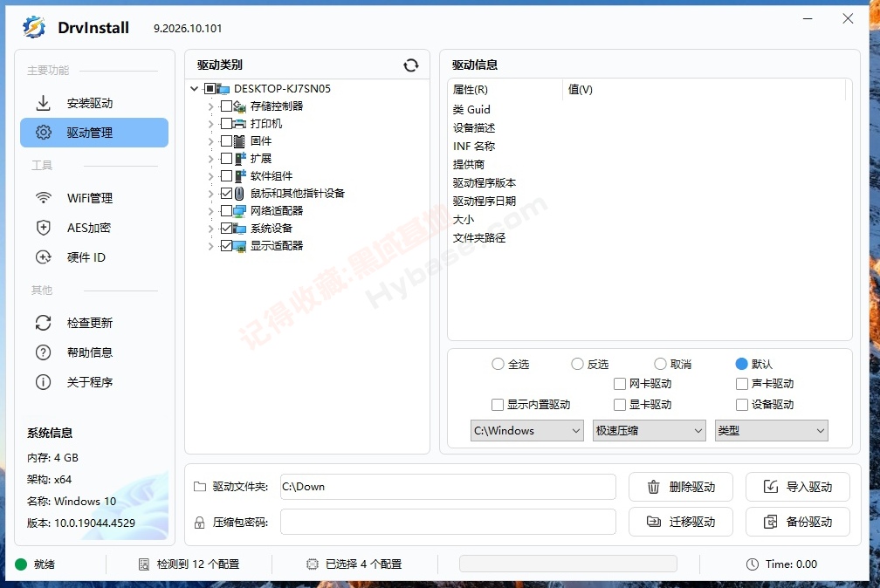
Task: Collapse the DESKTOP-KJ7SN05 tree node
Action: tap(195, 89)
